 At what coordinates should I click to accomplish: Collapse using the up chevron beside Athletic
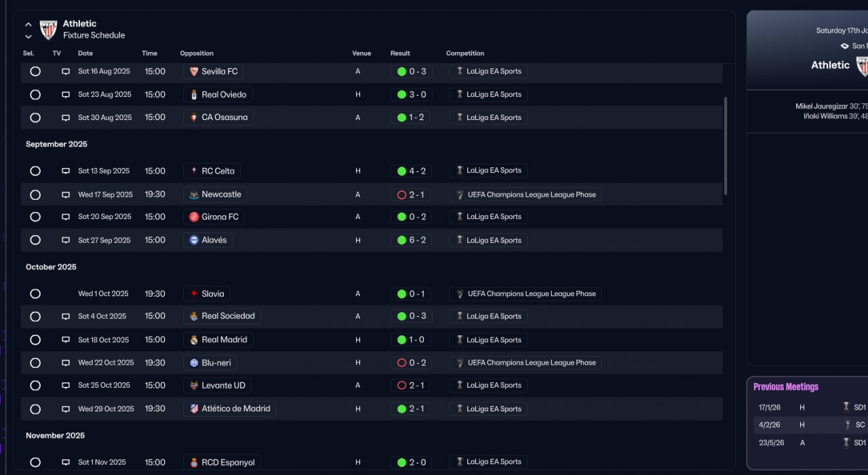coord(28,24)
